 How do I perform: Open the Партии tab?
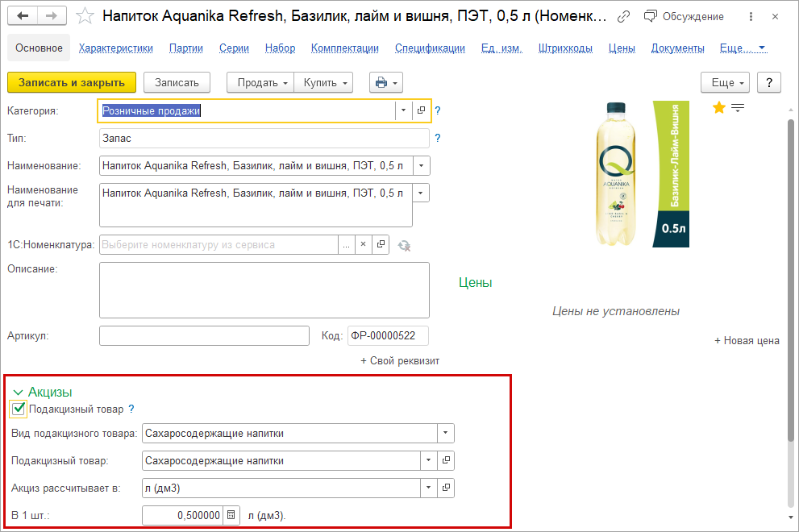[x=186, y=48]
